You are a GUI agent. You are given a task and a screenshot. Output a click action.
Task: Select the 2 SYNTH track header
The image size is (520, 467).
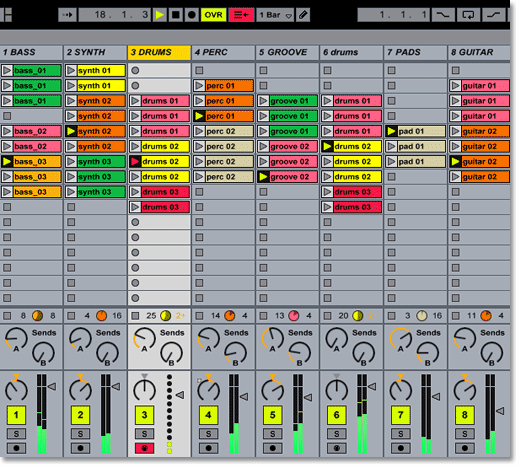pyautogui.click(x=95, y=52)
